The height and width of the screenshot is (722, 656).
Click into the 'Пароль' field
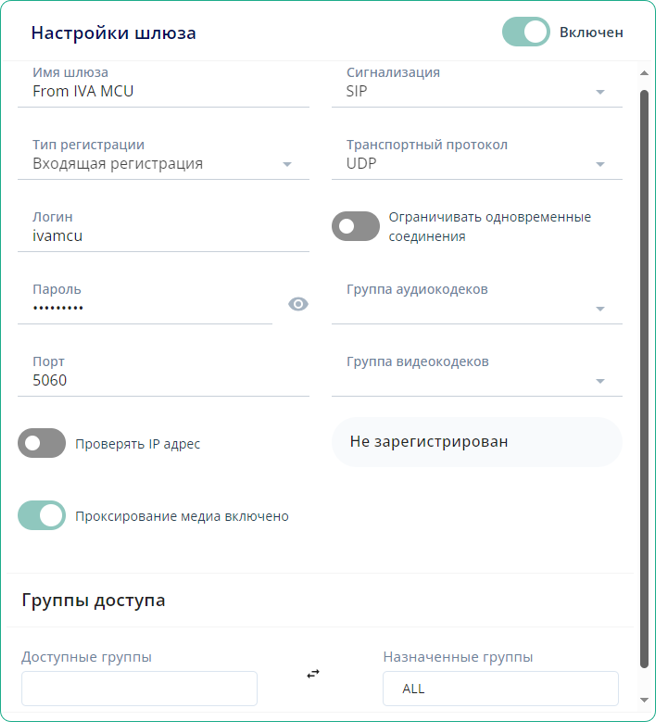[x=150, y=308]
